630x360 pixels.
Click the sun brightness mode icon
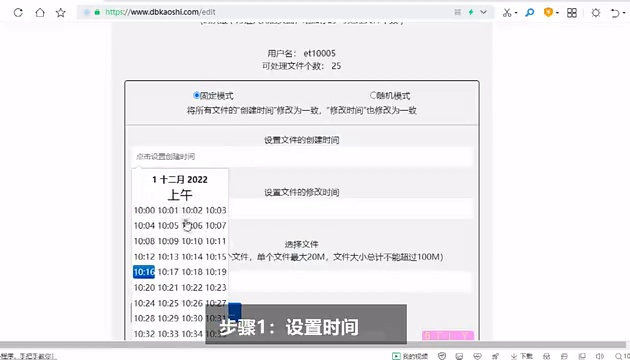(596, 13)
